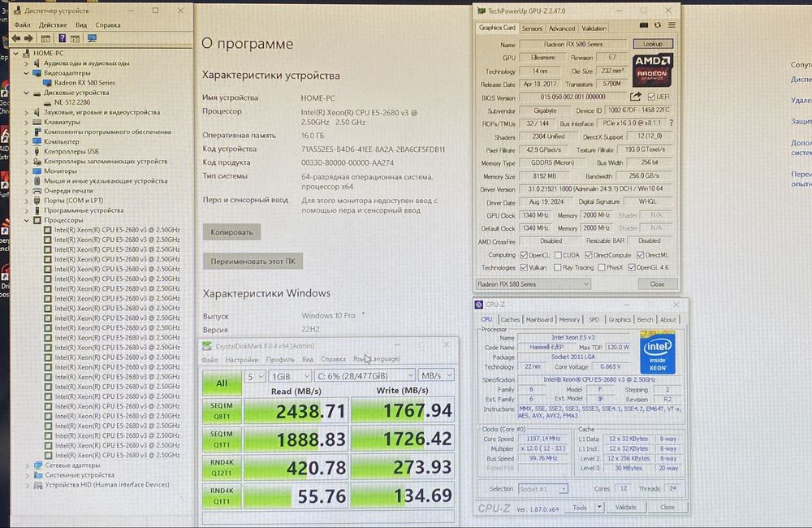Viewport: 812px width, 528px height.
Task: Switch to Sensors tab in GPU-Z
Action: tap(532, 28)
